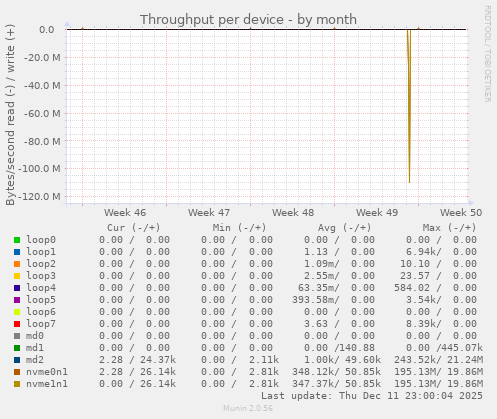Select the nvme0n1 legend label
This screenshot has height=419, width=497.
[x=47, y=372]
